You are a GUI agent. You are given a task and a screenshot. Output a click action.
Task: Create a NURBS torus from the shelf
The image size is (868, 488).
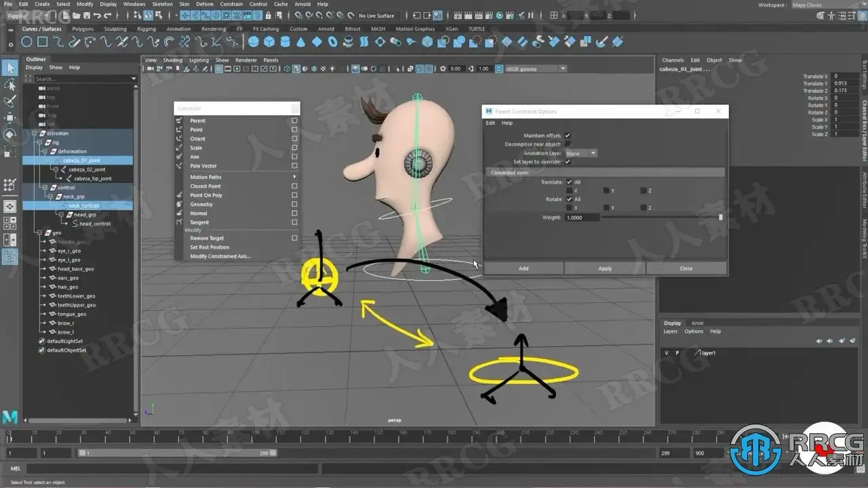click(x=332, y=42)
